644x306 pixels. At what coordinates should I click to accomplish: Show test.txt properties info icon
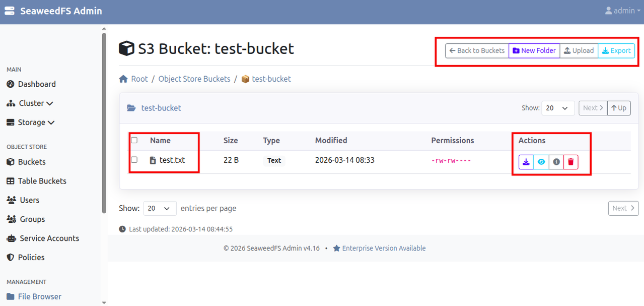[556, 162]
